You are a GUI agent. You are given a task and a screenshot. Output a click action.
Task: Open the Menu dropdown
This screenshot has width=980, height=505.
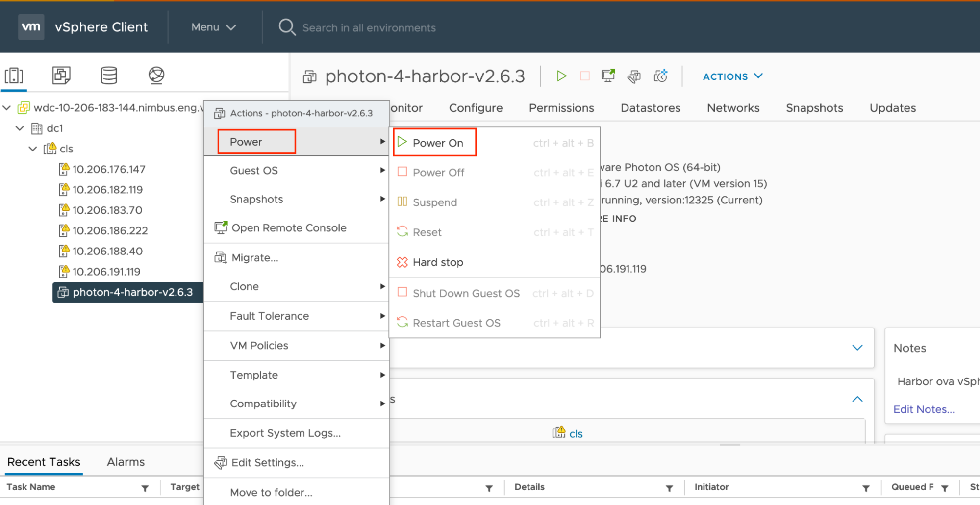coord(213,27)
